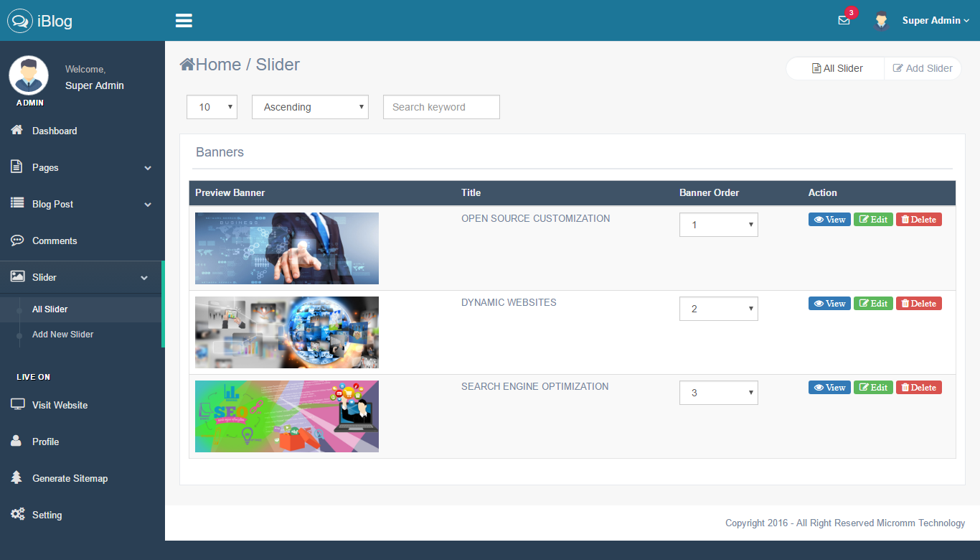This screenshot has height=560, width=980.
Task: View the Open Source Customization banner
Action: (829, 220)
